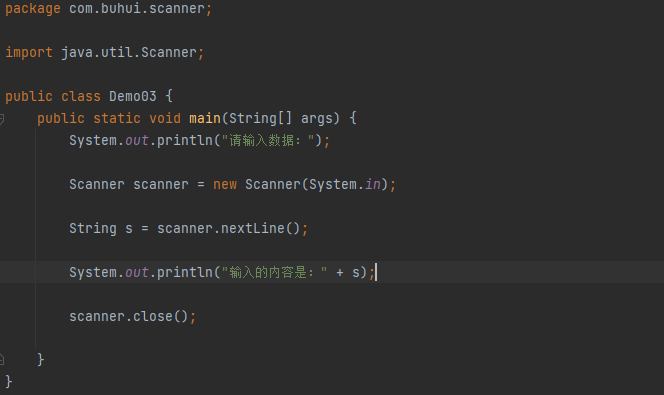Screen dimensions: 664x395
Task: Click the void keyword
Action: click(x=165, y=119)
